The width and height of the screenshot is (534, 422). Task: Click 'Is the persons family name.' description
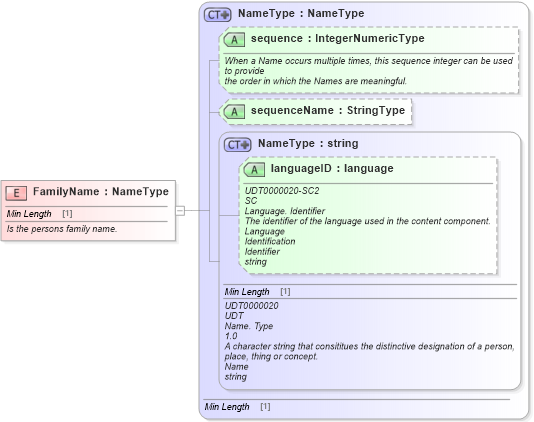point(62,229)
